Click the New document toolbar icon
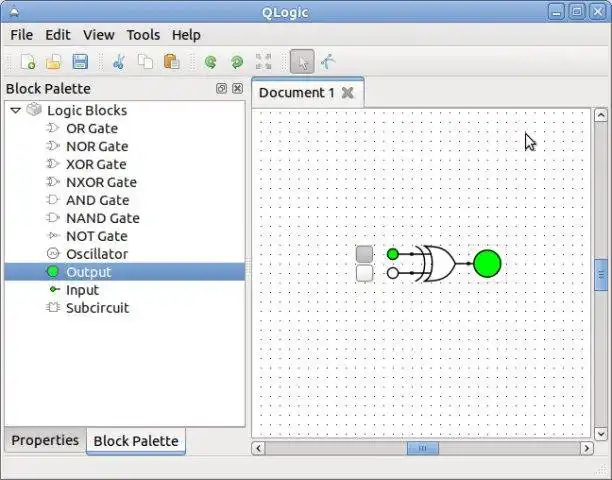The height and width of the screenshot is (480, 612). [x=28, y=62]
